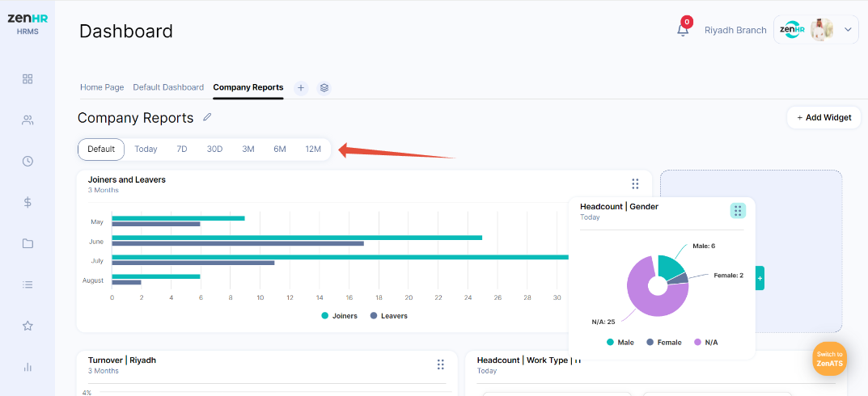Click the Add Widget button
868x396 pixels.
point(824,118)
